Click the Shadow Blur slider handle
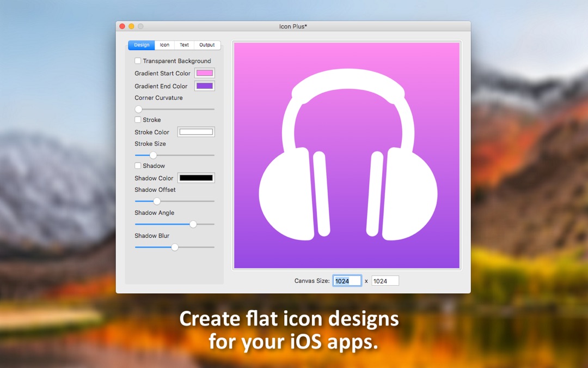This screenshot has height=368, width=588. pyautogui.click(x=174, y=247)
